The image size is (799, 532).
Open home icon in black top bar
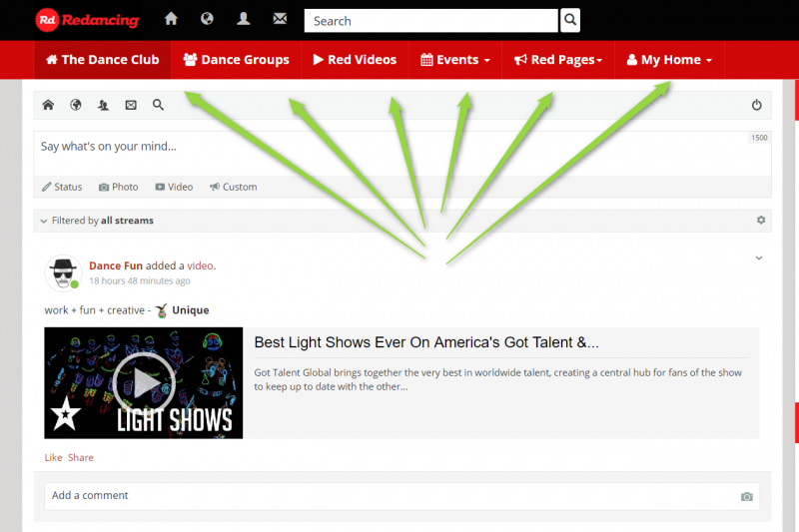[x=171, y=19]
